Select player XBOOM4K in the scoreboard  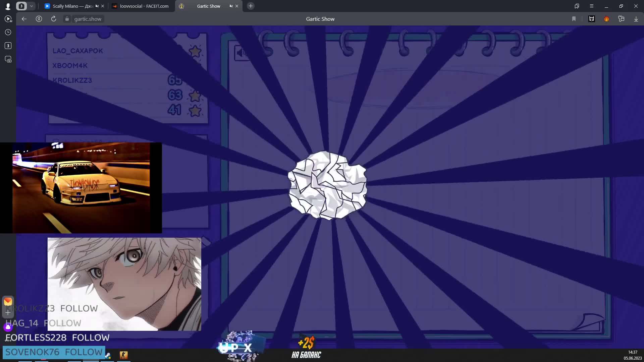(x=70, y=66)
